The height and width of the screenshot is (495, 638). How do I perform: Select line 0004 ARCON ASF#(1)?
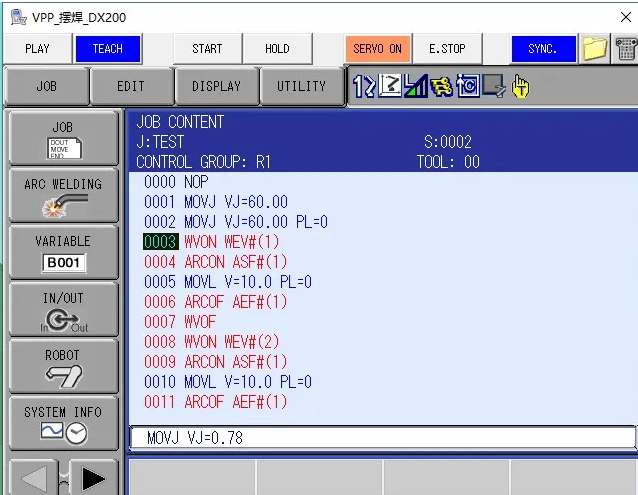pyautogui.click(x=215, y=262)
